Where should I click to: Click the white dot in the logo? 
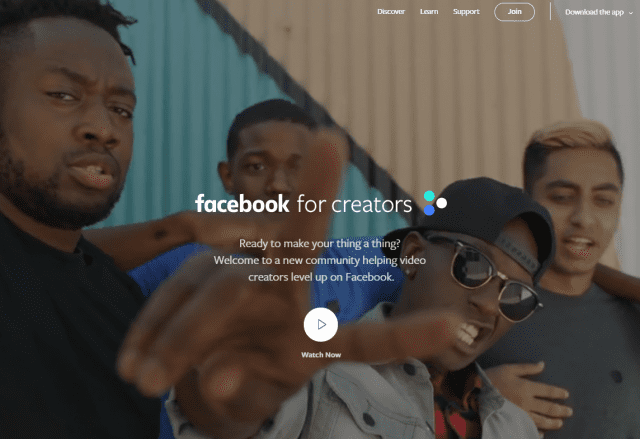tap(442, 203)
